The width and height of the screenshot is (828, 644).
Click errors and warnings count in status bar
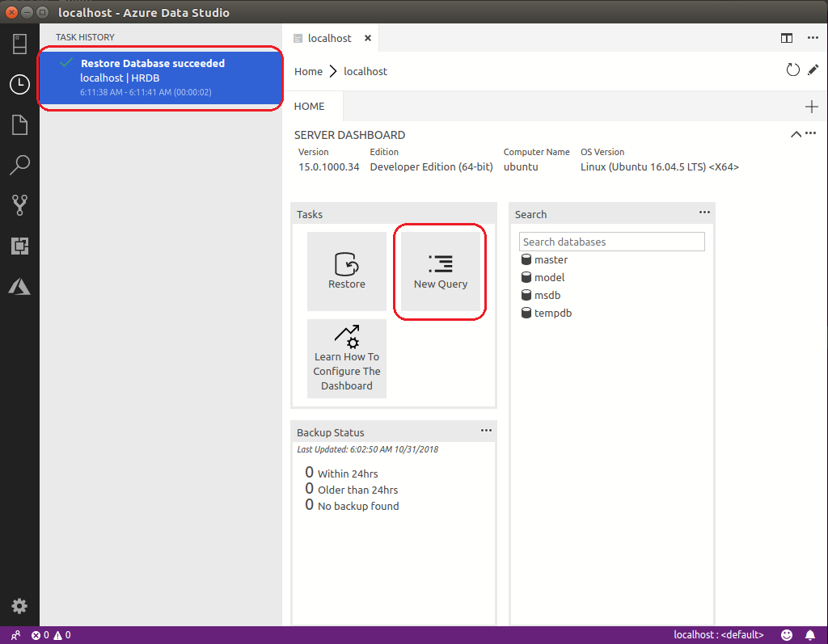tap(51, 635)
